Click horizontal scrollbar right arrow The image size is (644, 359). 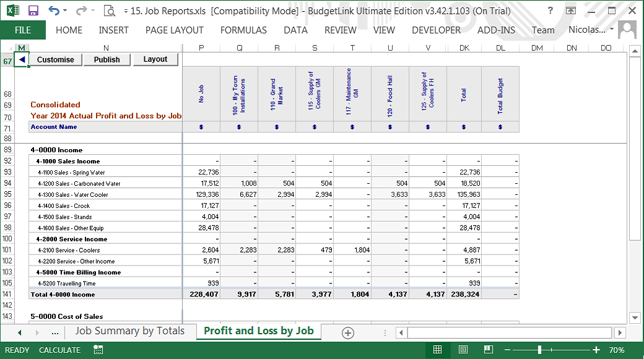pos(620,333)
